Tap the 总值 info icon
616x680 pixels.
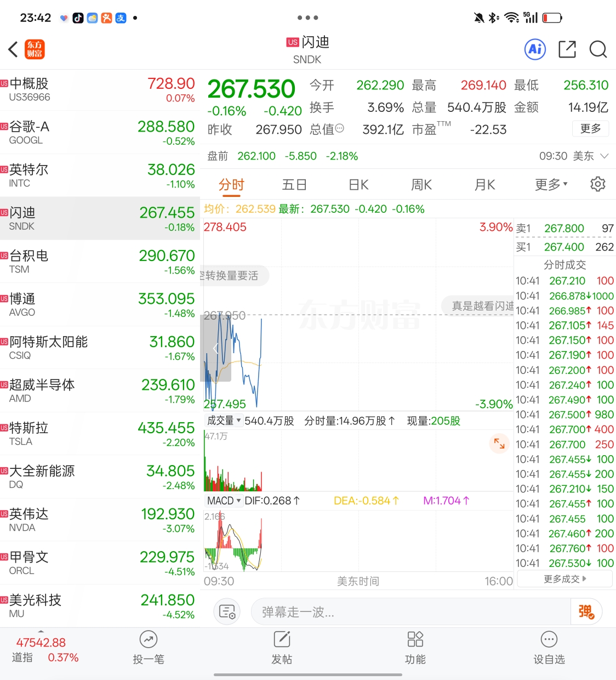coord(340,128)
